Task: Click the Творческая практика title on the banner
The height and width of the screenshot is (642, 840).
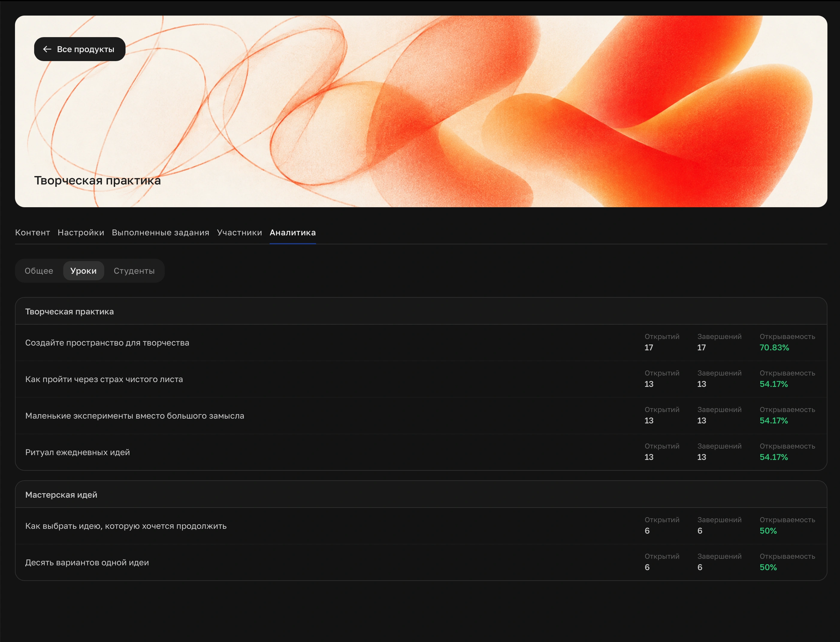Action: [x=97, y=180]
